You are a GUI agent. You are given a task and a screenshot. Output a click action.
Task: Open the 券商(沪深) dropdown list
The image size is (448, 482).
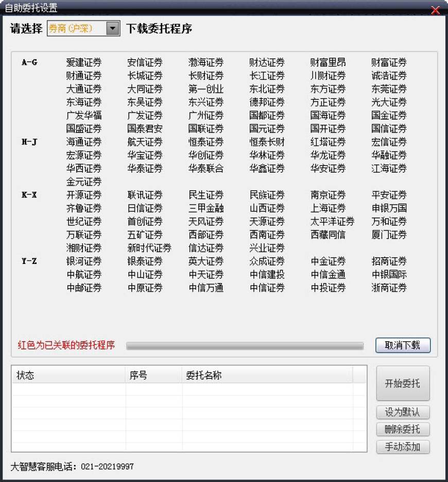pos(113,28)
